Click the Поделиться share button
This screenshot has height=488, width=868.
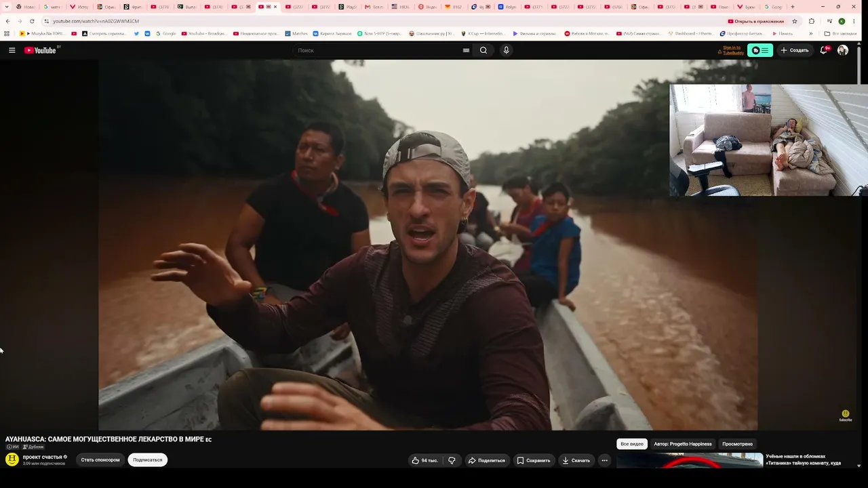click(x=487, y=460)
